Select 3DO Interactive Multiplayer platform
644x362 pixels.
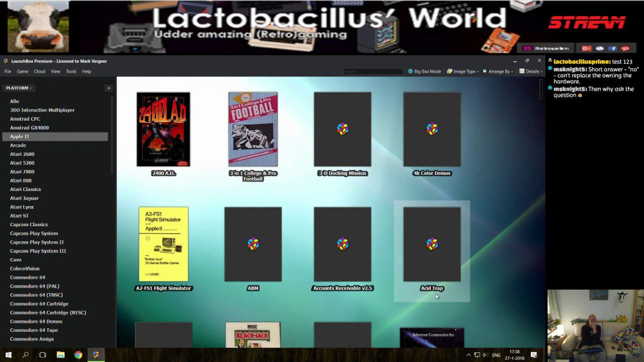pyautogui.click(x=55, y=110)
